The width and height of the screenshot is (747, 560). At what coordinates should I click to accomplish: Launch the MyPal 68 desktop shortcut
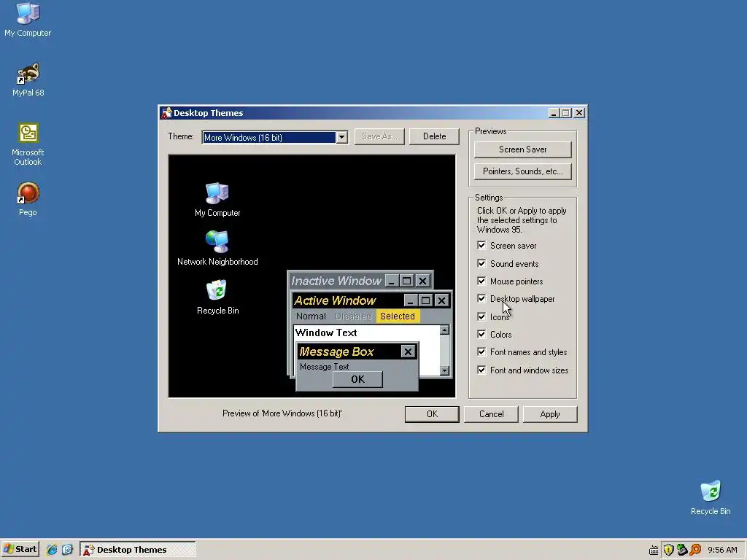(x=28, y=79)
